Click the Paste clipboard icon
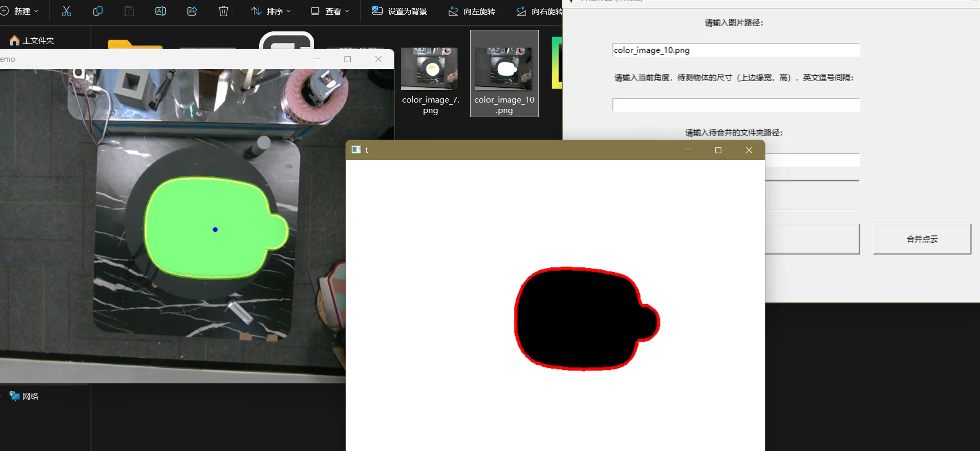Screen dimensions: 980x451 [129, 11]
